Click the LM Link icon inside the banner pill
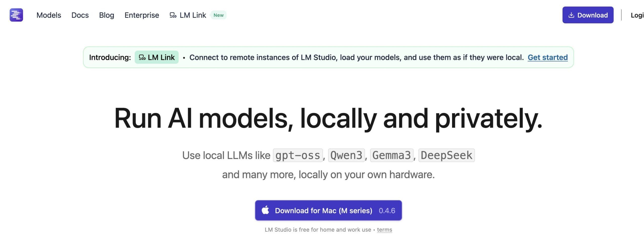 pyautogui.click(x=142, y=57)
